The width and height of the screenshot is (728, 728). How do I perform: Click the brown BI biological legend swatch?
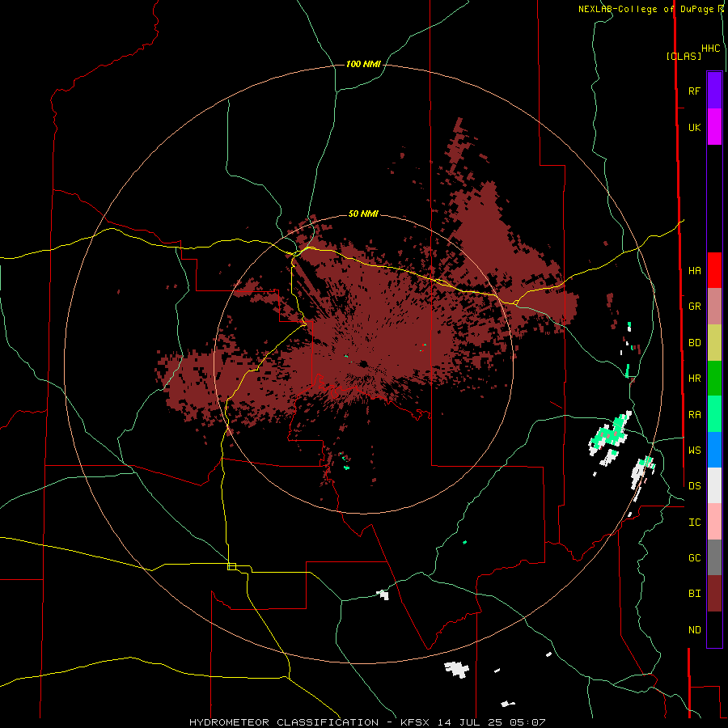pyautogui.click(x=714, y=594)
